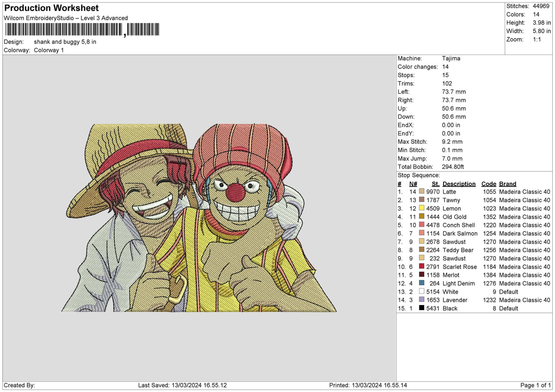This screenshot has height=392, width=555.
Task: Click the Min Stitch value 0.1 mm
Action: tap(452, 150)
